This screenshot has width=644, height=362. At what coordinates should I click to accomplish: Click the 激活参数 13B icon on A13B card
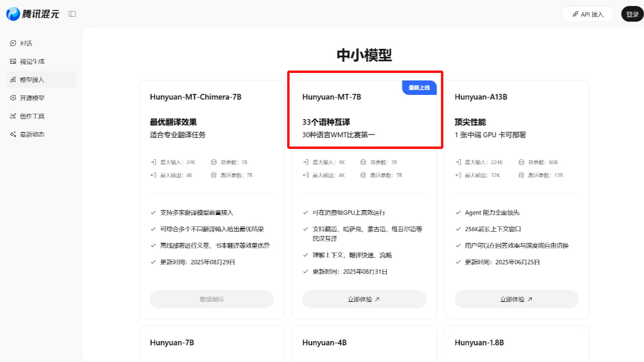pyautogui.click(x=522, y=175)
